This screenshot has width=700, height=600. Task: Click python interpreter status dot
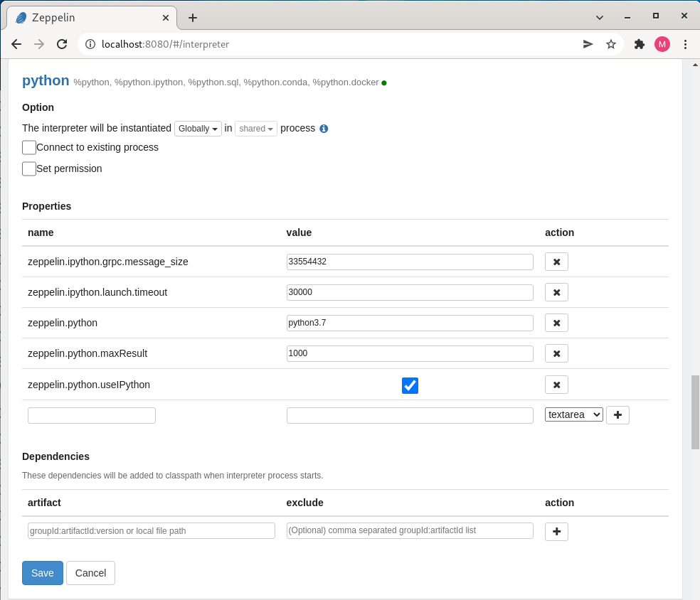point(384,83)
